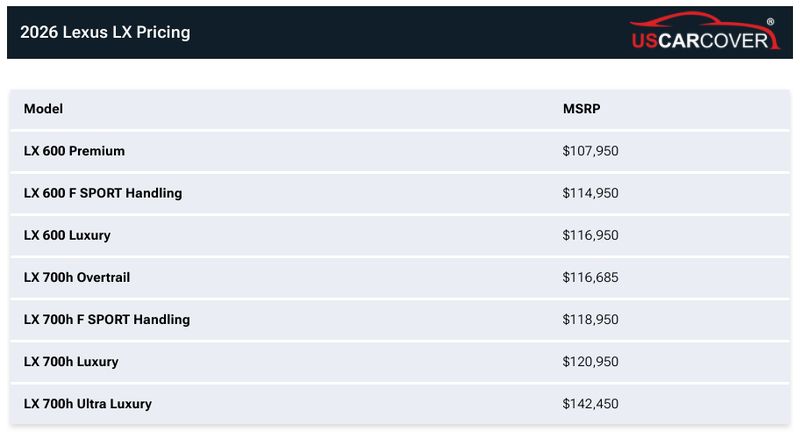The image size is (800, 439).
Task: Click the $142,450 price cell
Action: [x=591, y=404]
